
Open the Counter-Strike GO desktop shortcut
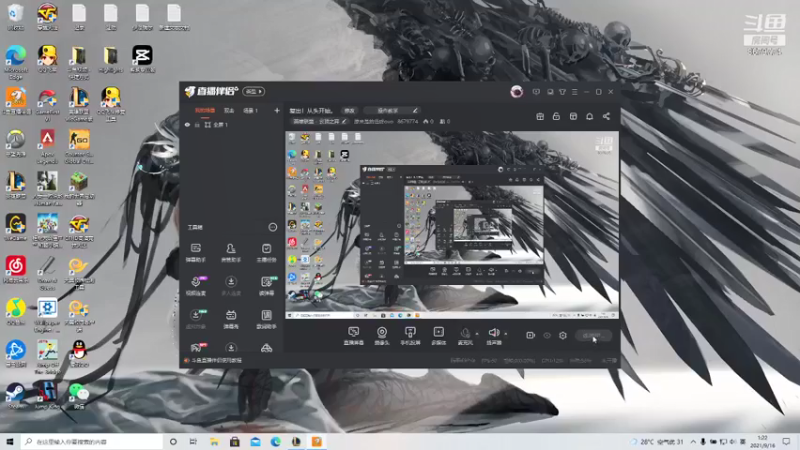tap(79, 146)
